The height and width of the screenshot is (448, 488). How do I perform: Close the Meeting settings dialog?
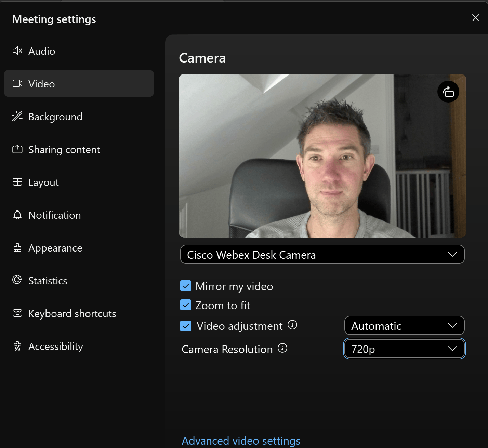click(475, 18)
